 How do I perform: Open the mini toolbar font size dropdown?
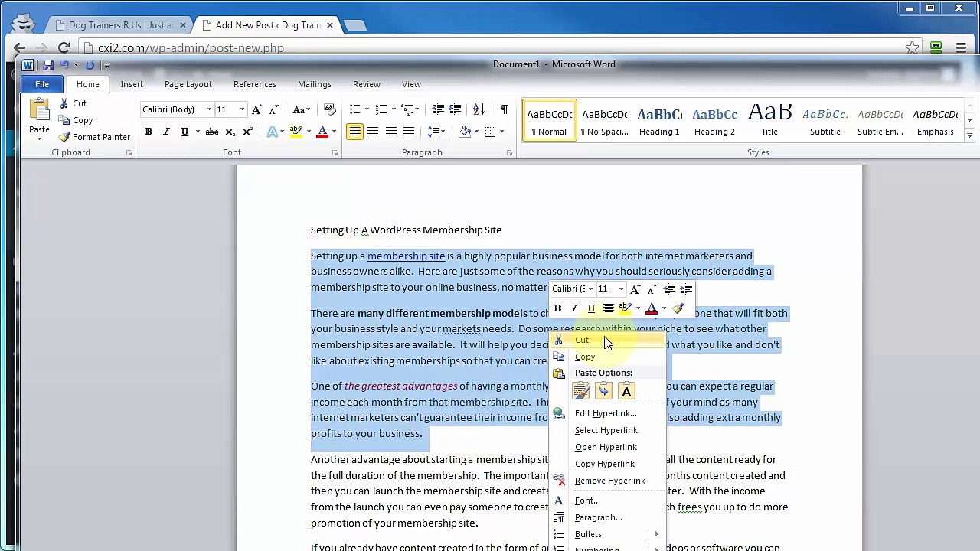pyautogui.click(x=621, y=289)
